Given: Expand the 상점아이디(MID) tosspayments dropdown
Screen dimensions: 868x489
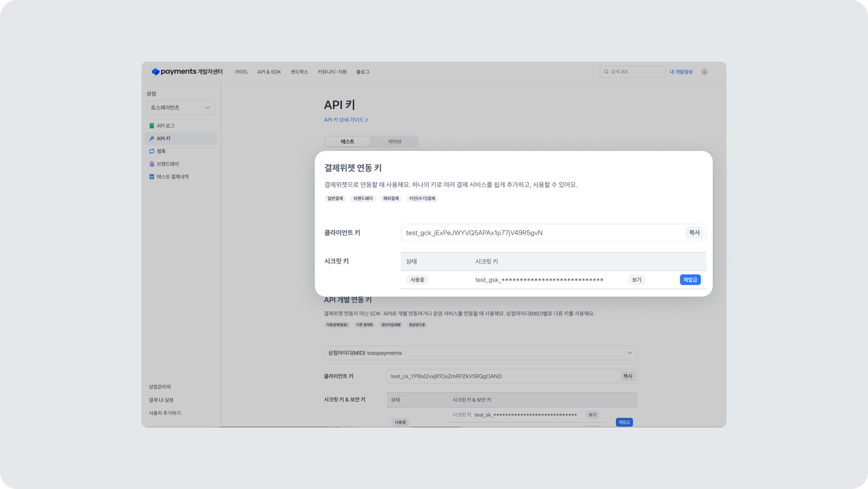Looking at the screenshot, I should pyautogui.click(x=480, y=353).
